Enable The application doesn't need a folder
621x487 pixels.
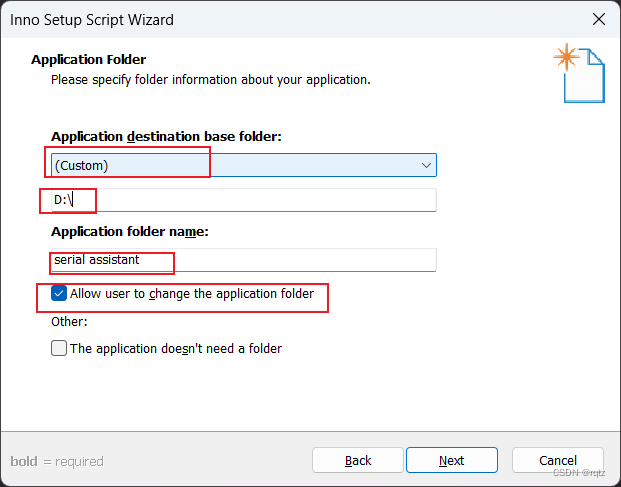pyautogui.click(x=59, y=348)
